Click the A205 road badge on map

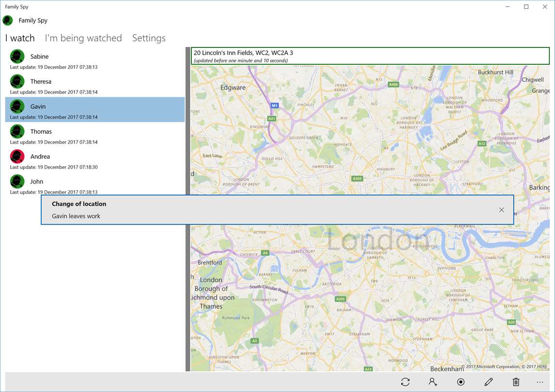coord(340,299)
